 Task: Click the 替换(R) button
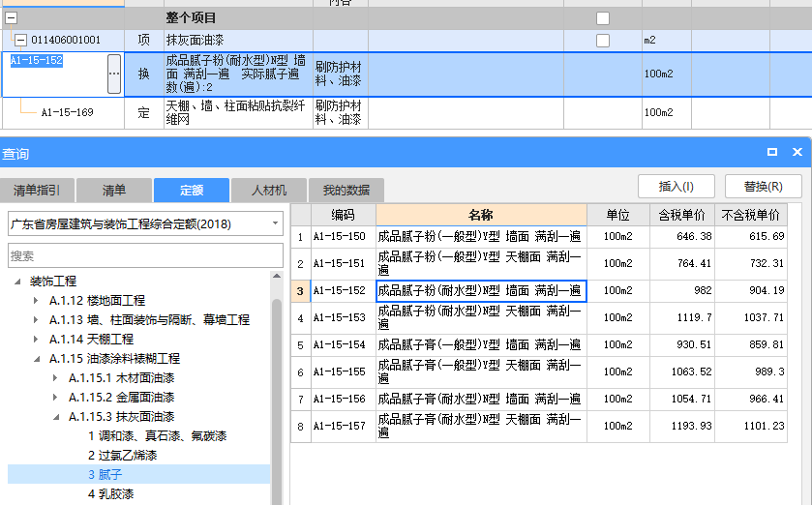coord(764,187)
